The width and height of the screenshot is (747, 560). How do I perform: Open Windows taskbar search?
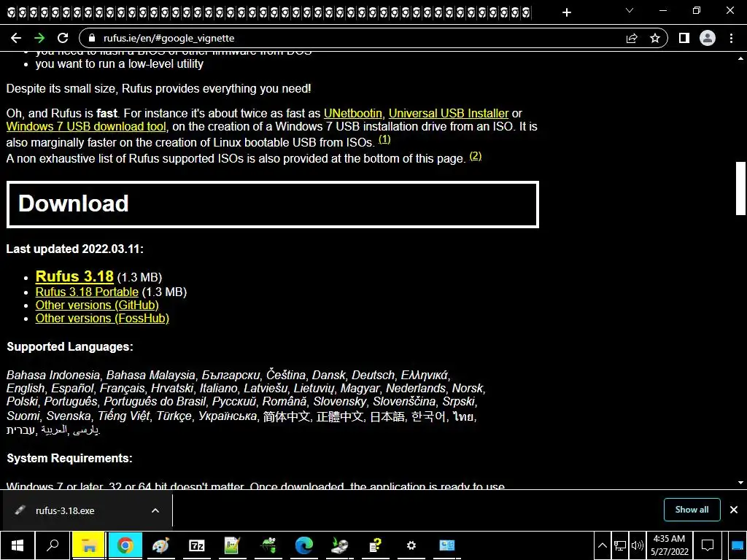click(53, 545)
